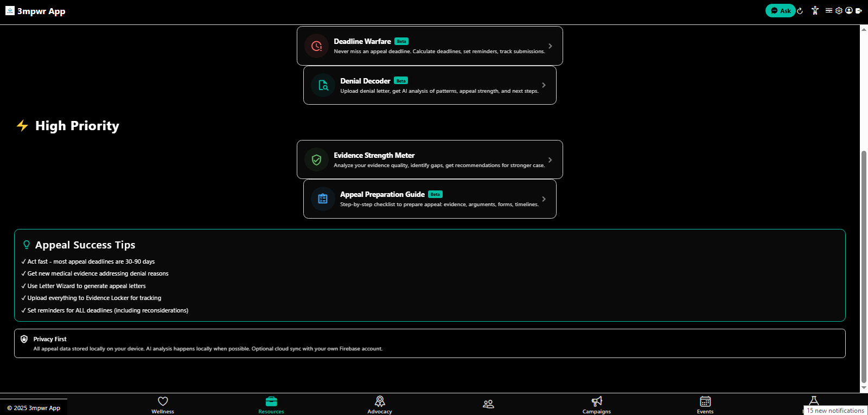This screenshot has width=868, height=415.
Task: Open the community people tab icon
Action: (488, 404)
